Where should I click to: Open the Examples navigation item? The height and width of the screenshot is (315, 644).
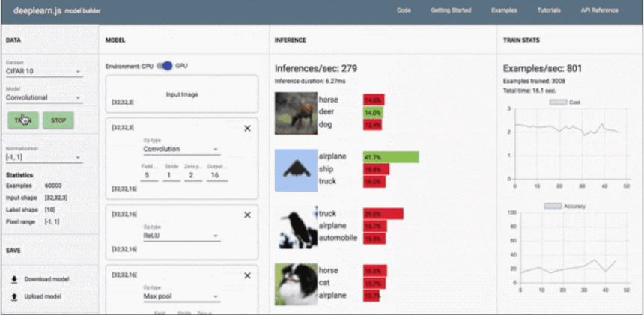[503, 11]
